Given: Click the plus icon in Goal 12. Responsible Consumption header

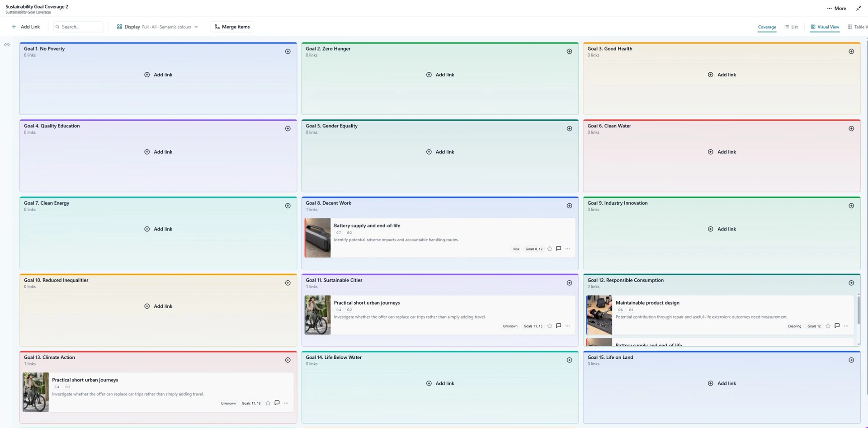Looking at the screenshot, I should pos(851,283).
